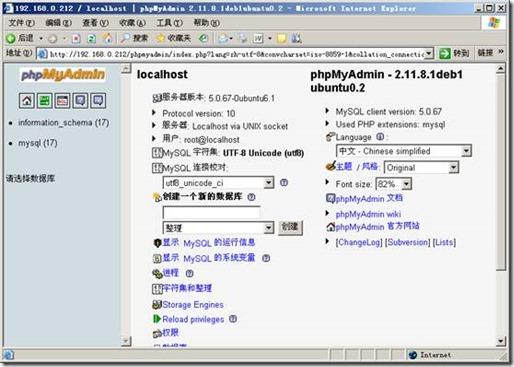Open the 工具 menu
Screen dimensions: 514x367
pyautogui.click(x=170, y=23)
